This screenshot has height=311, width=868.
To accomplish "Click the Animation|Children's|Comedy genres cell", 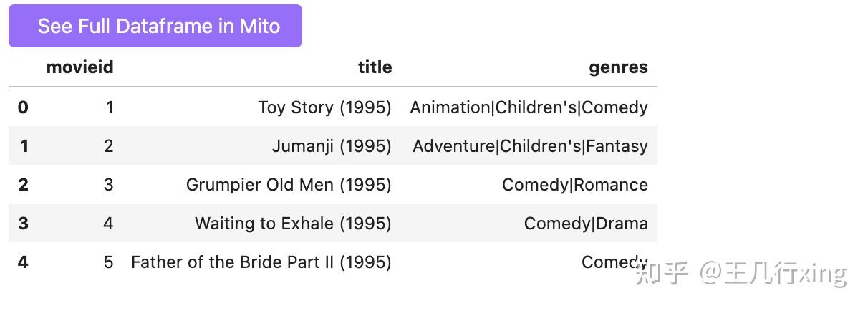I will [x=529, y=107].
